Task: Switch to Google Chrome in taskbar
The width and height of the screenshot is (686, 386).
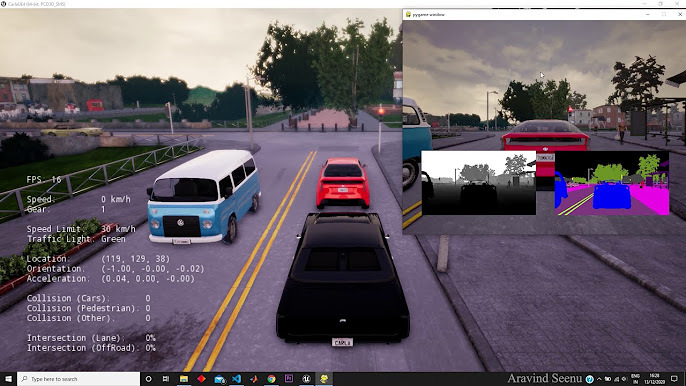Action: [271, 379]
